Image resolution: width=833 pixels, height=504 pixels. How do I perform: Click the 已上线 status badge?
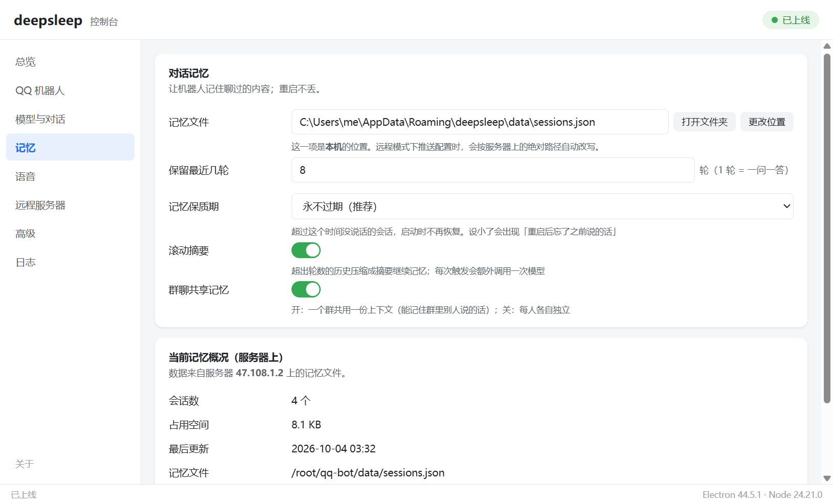pos(791,20)
